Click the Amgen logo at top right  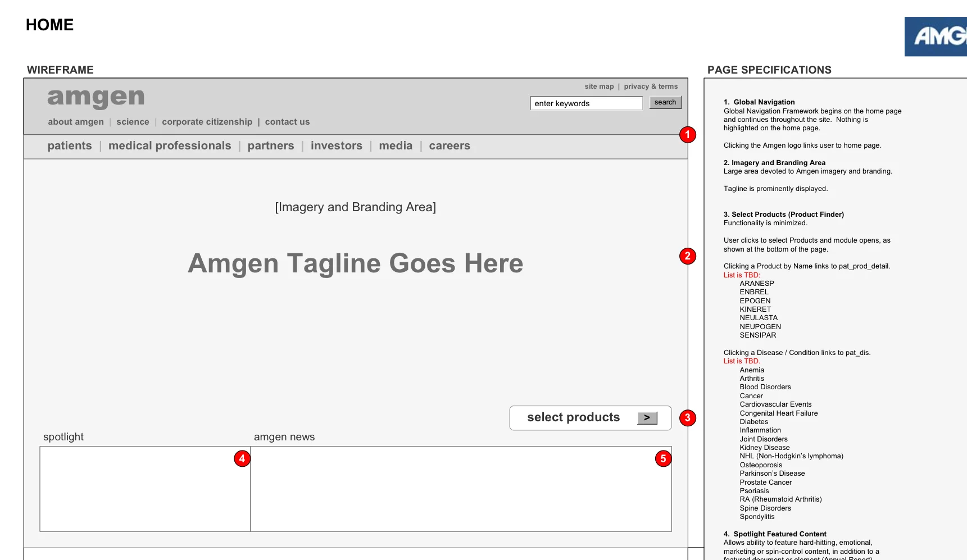click(936, 37)
